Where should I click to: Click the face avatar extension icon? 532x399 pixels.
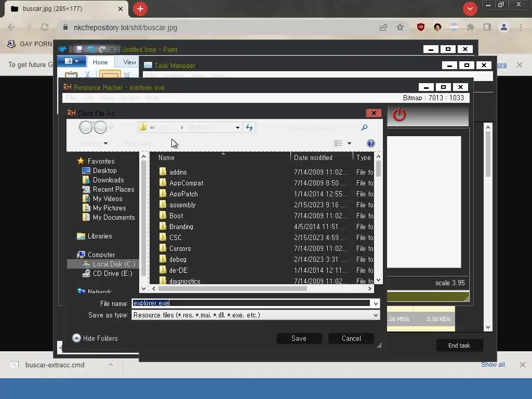437,27
